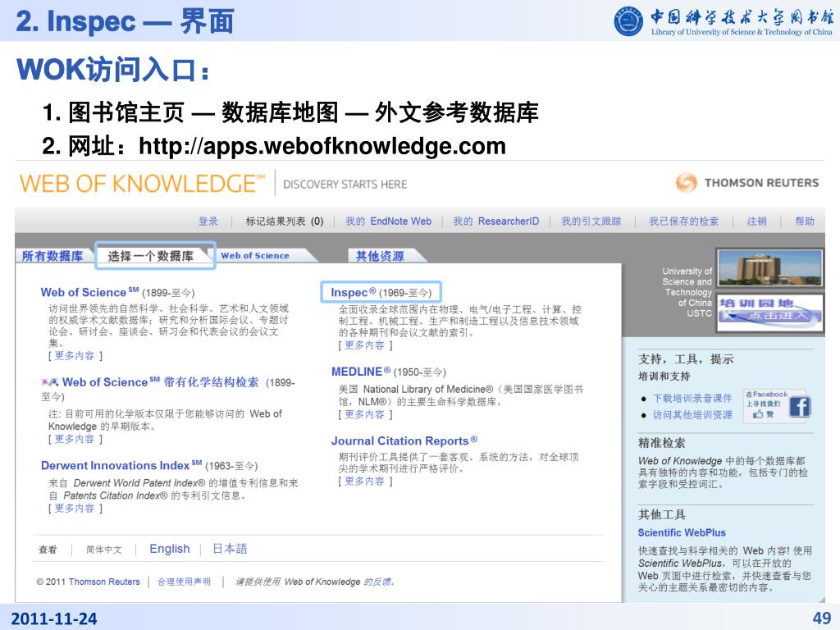
Task: Click the 注销 link
Action: click(x=757, y=221)
